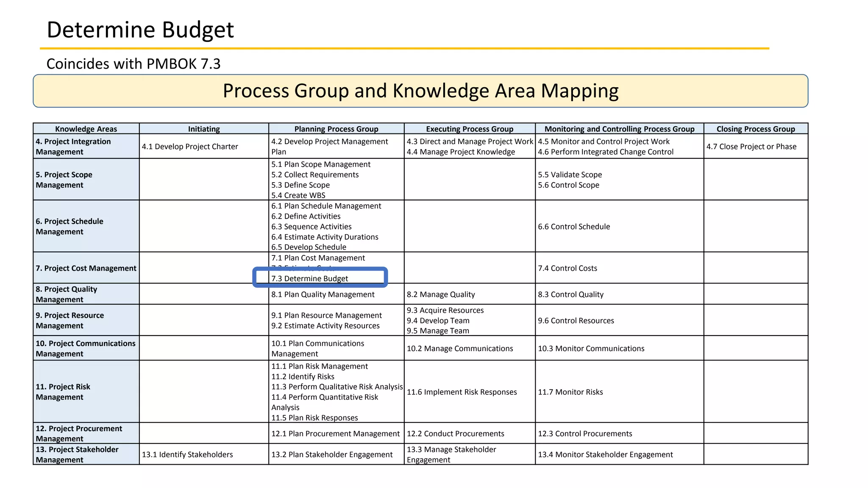
Task: Select the Closing Process Group header
Action: (x=755, y=129)
